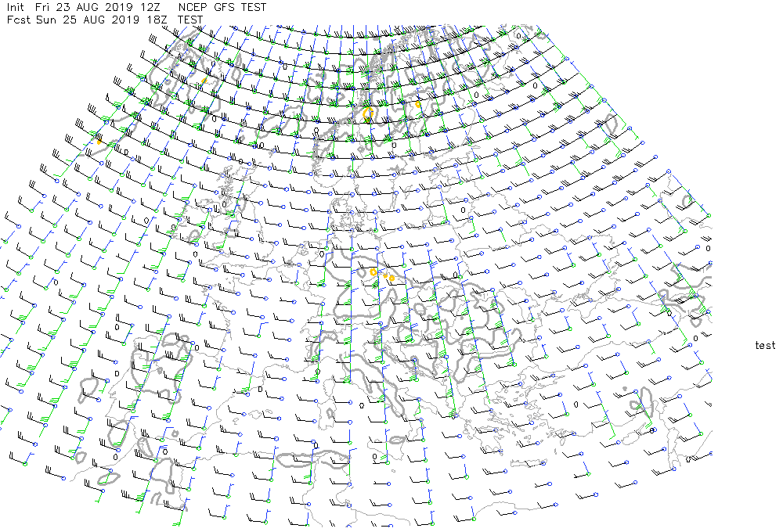
Task: Click the 'Init Fri 23 AUG 2019 12Z' text
Action: [x=84, y=8]
